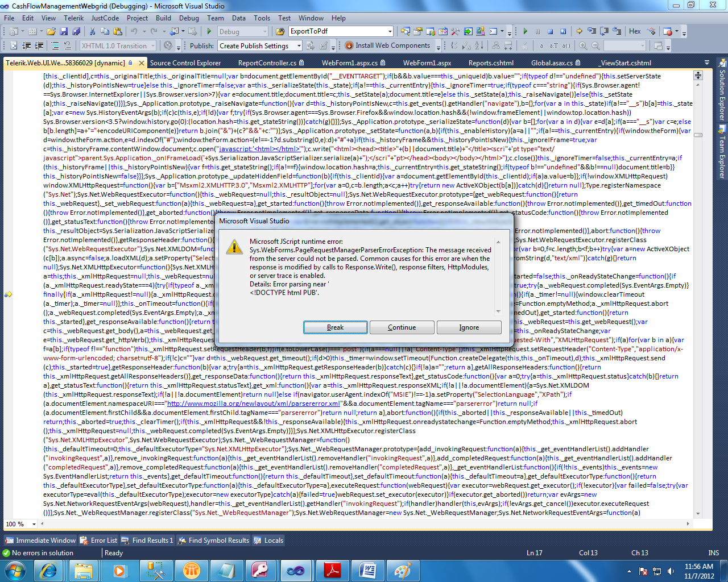Click the Open File folder icon
Screen dimensions: 728x582
(51, 32)
